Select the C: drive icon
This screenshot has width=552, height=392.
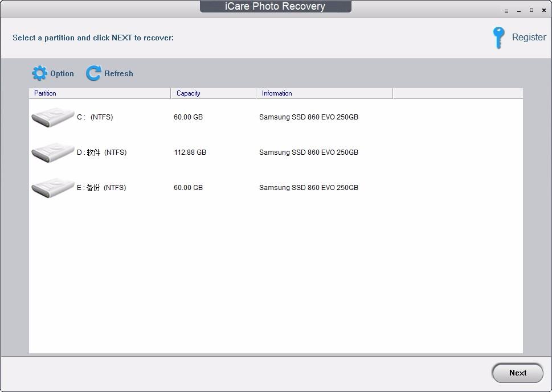[x=53, y=117]
